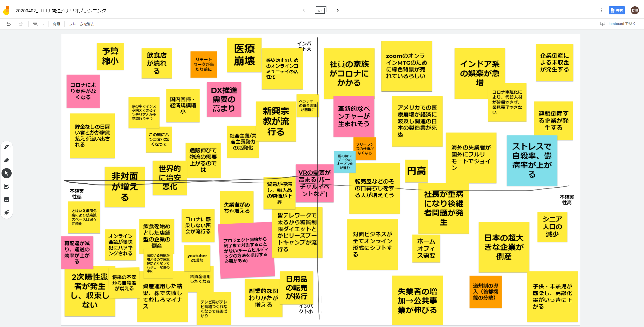Expand the frame bar under 1/2 indicator
644x327 pixels.
coord(321,15)
